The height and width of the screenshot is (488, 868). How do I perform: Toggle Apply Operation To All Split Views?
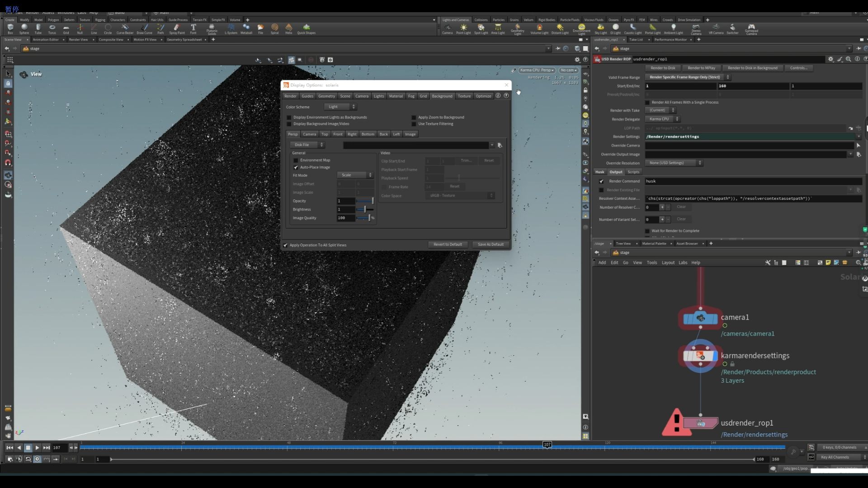click(x=285, y=245)
